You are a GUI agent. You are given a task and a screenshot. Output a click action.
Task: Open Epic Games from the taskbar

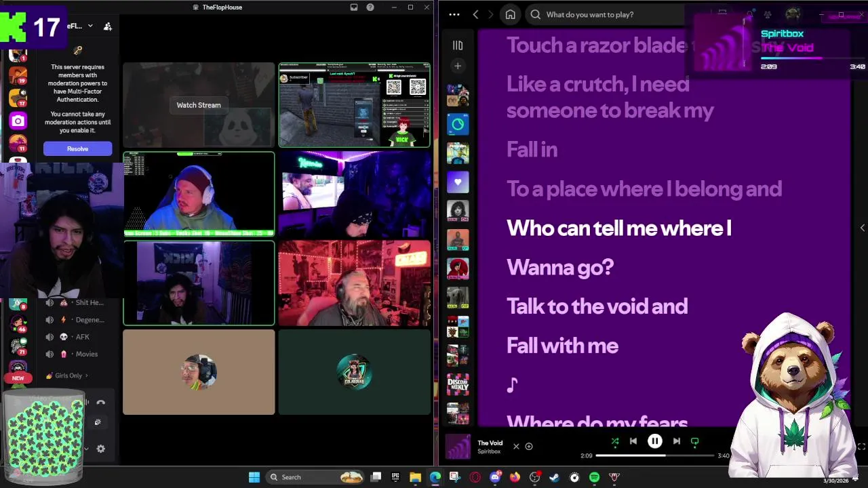tap(395, 477)
